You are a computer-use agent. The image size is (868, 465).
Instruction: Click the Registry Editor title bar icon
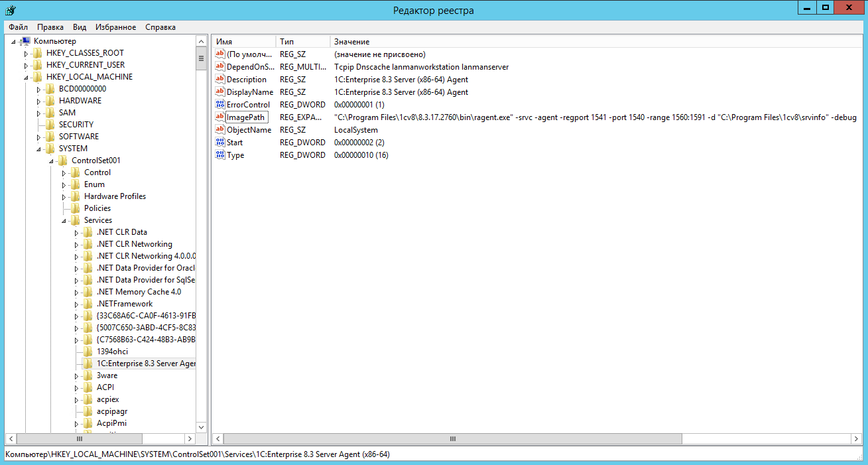click(x=11, y=10)
